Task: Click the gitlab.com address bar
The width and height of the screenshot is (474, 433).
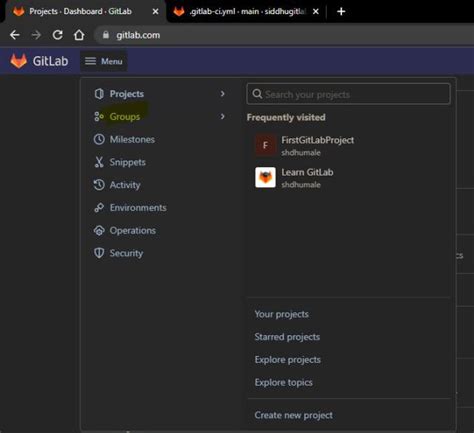Action: 283,35
